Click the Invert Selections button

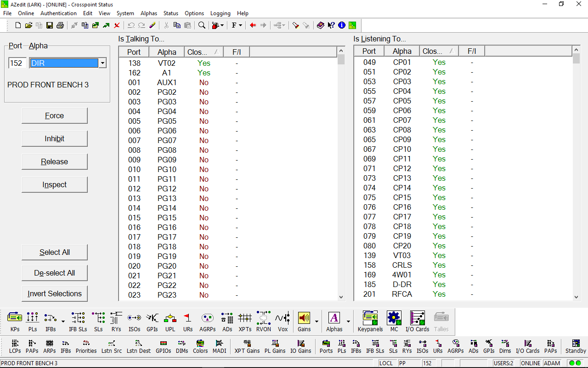click(54, 293)
